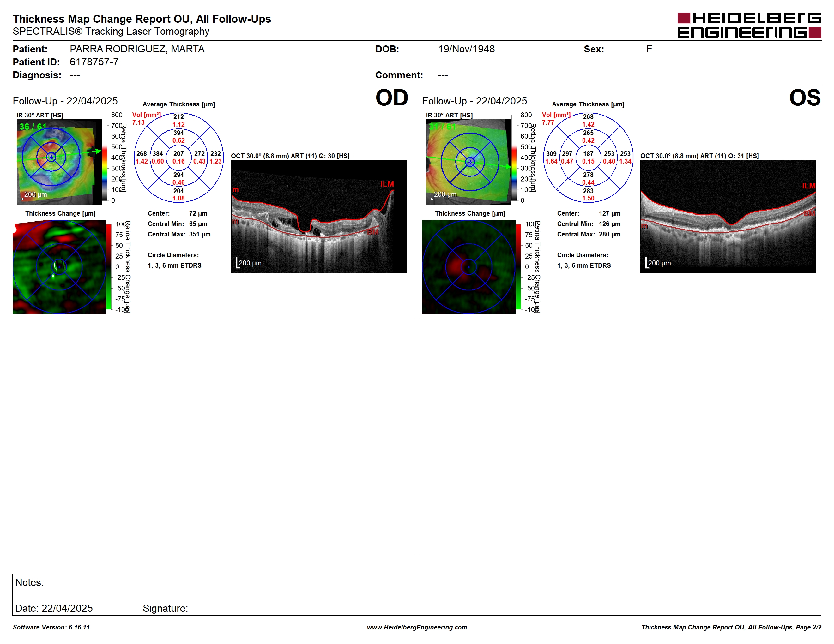
Task: Click the OD outer superior value '212'
Action: [x=178, y=117]
